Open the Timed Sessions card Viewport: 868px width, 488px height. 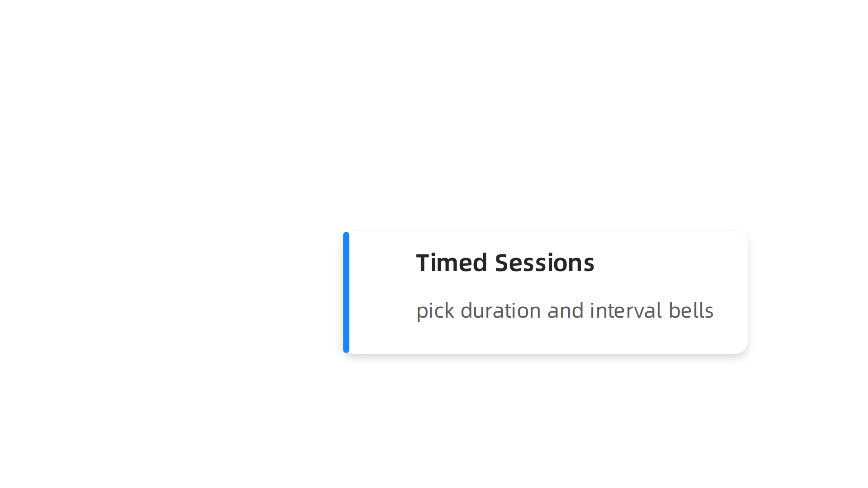[545, 292]
